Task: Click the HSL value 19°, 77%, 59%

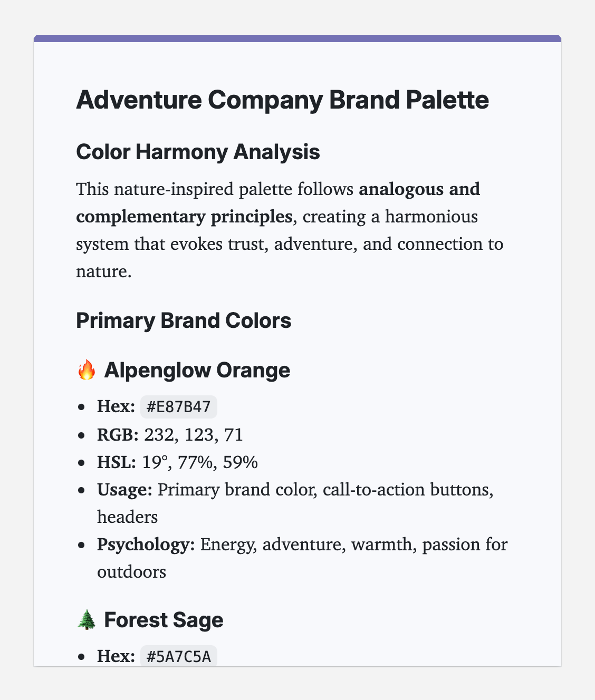Action: tap(199, 462)
